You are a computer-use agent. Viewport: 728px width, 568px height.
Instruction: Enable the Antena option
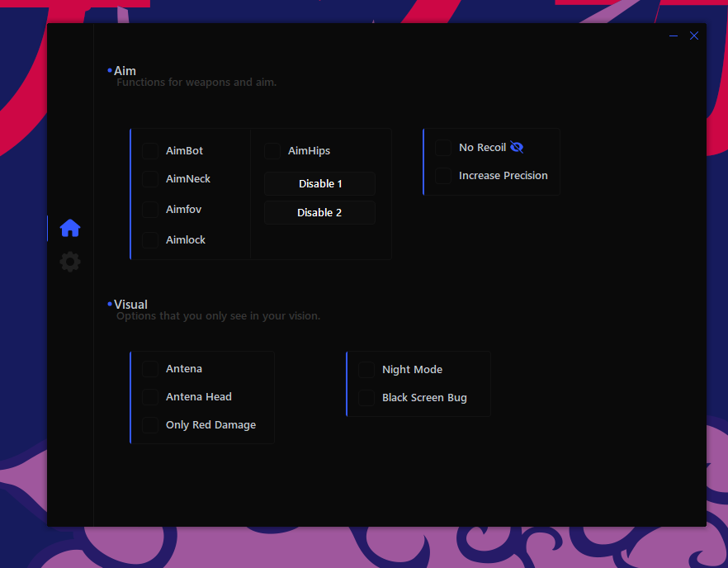tap(149, 369)
